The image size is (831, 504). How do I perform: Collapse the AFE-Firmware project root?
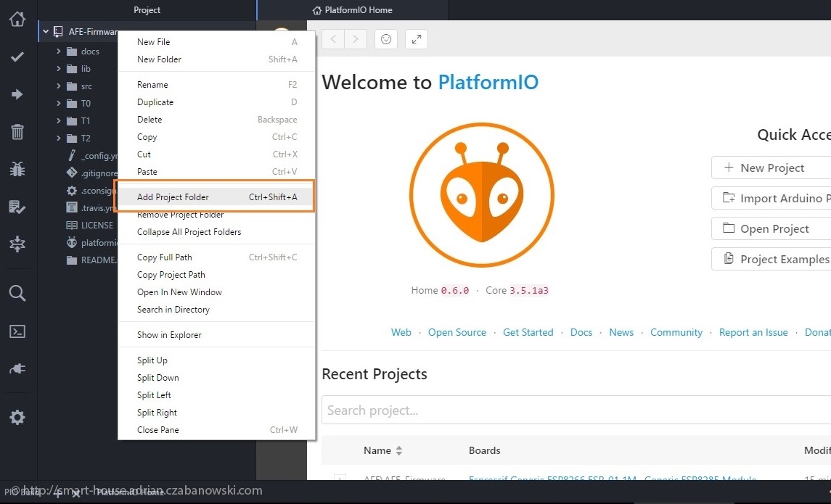point(46,32)
